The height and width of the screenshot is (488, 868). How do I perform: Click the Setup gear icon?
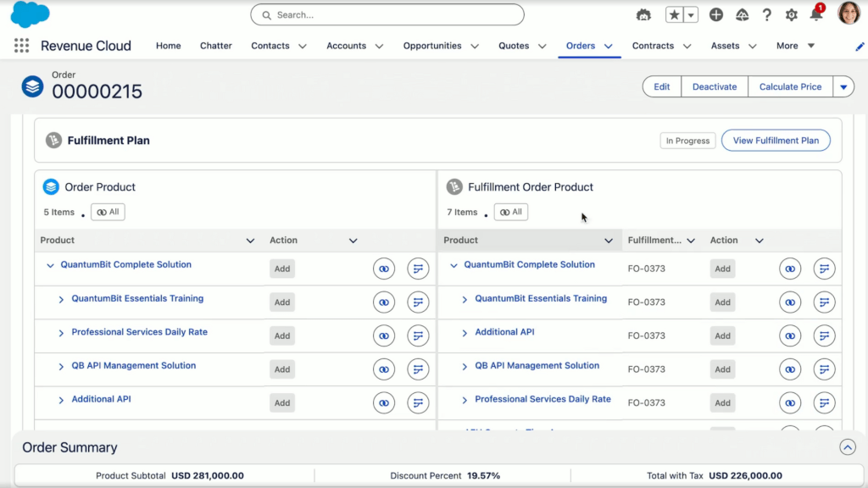[x=790, y=14]
